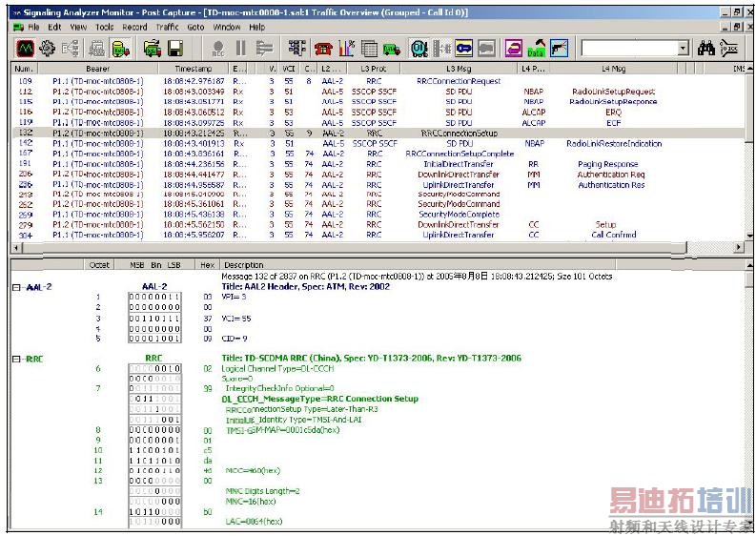Click the yellow truck toolbar icon
Screen dimensions: 756x536
(x=120, y=49)
